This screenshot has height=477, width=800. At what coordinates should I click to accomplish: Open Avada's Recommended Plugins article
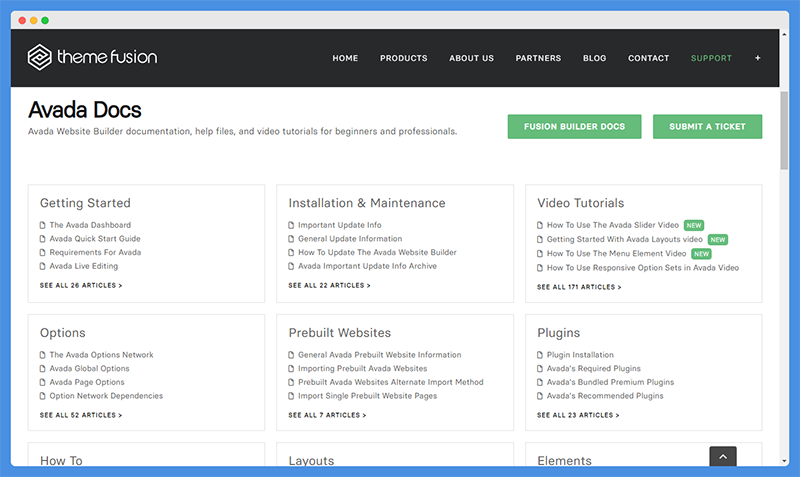[x=605, y=396]
